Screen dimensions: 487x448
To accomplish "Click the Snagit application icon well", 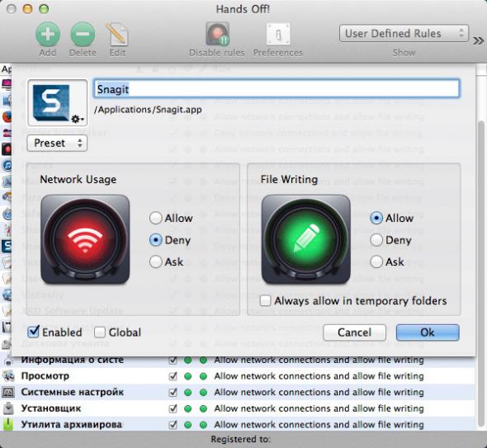I will point(58,103).
